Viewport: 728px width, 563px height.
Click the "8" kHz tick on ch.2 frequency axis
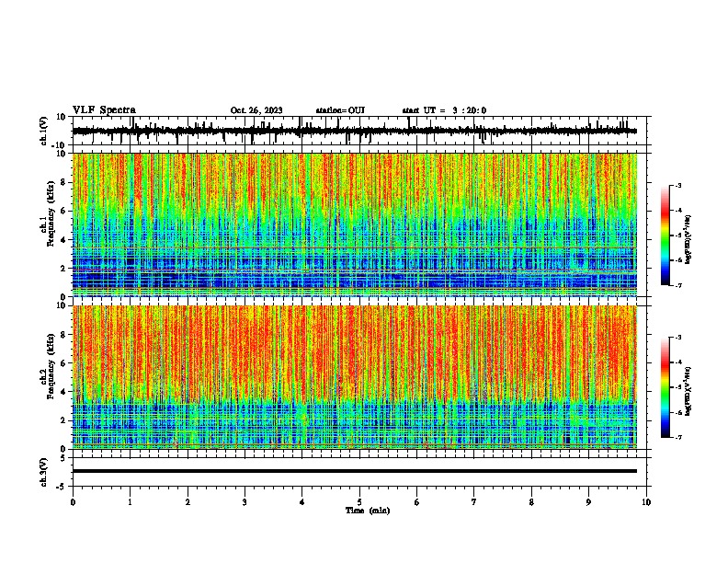64,335
